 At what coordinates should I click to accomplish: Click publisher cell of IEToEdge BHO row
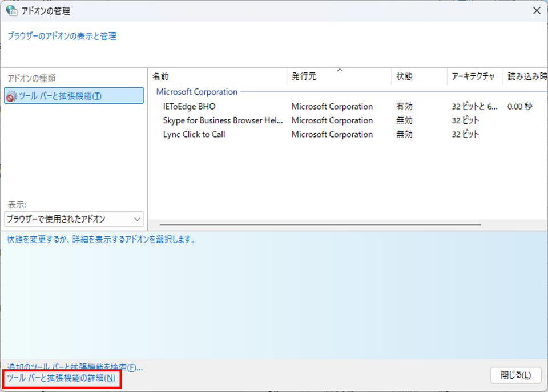332,107
